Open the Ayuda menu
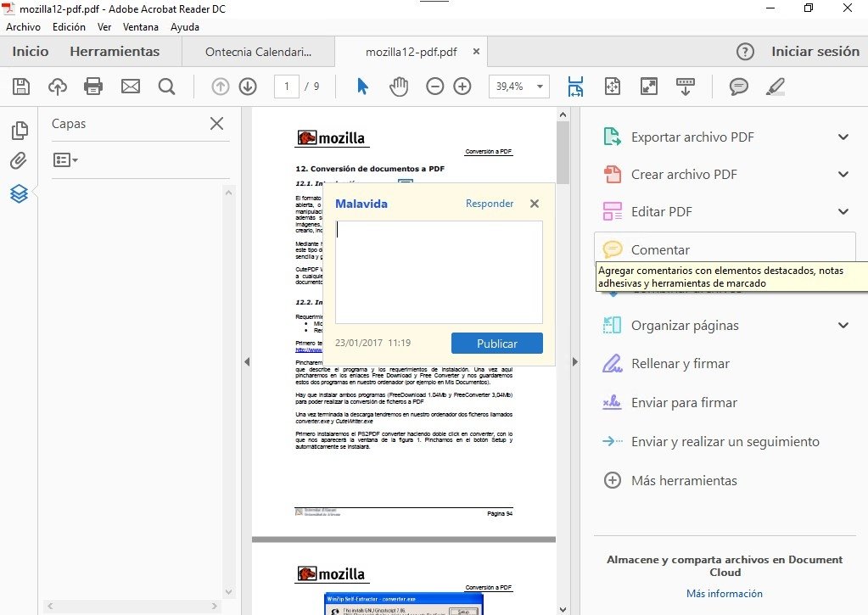Viewport: 868px width, 615px height. click(185, 26)
